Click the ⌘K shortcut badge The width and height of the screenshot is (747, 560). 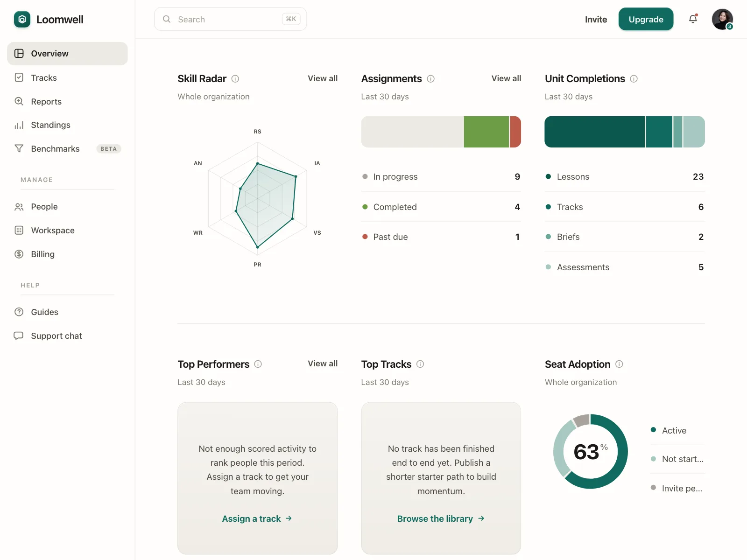click(x=291, y=19)
